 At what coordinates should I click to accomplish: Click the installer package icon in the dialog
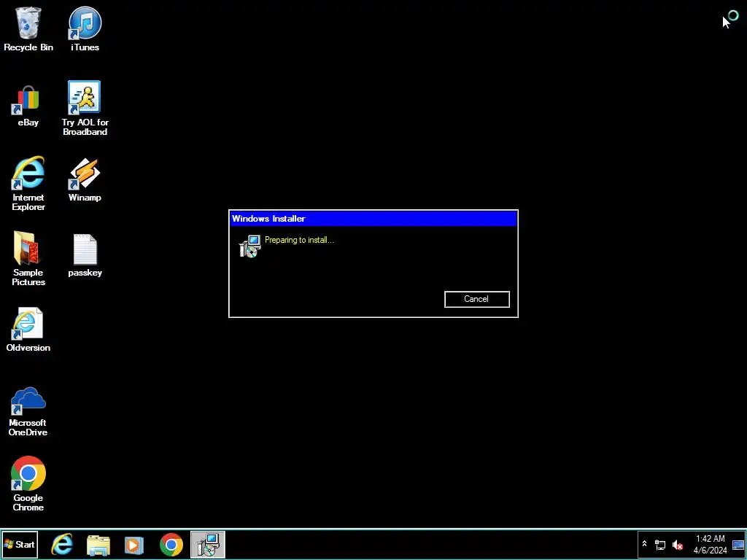[x=249, y=246]
